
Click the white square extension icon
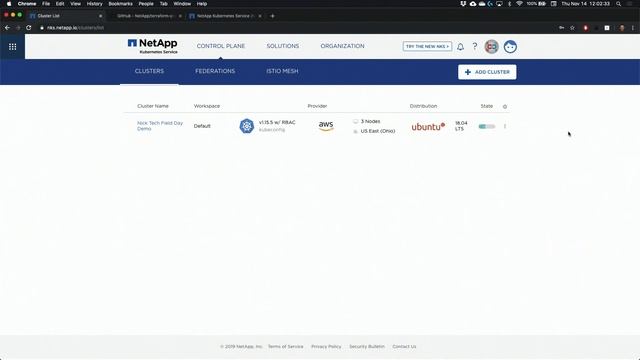[x=607, y=28]
